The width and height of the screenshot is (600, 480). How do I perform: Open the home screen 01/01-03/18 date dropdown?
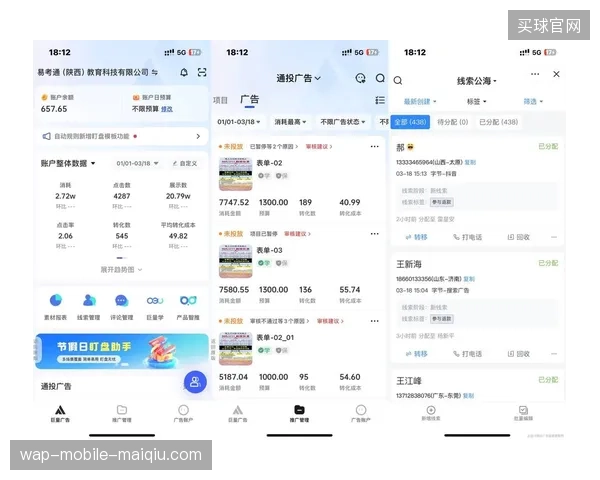click(x=137, y=163)
